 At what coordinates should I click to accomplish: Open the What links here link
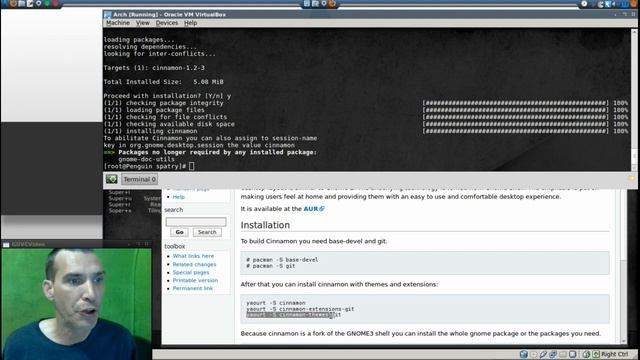[193, 256]
